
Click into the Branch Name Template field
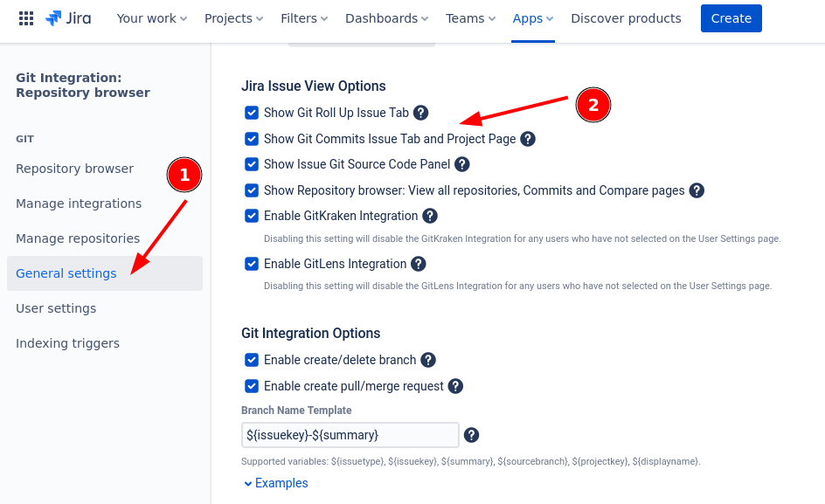pyautogui.click(x=350, y=435)
